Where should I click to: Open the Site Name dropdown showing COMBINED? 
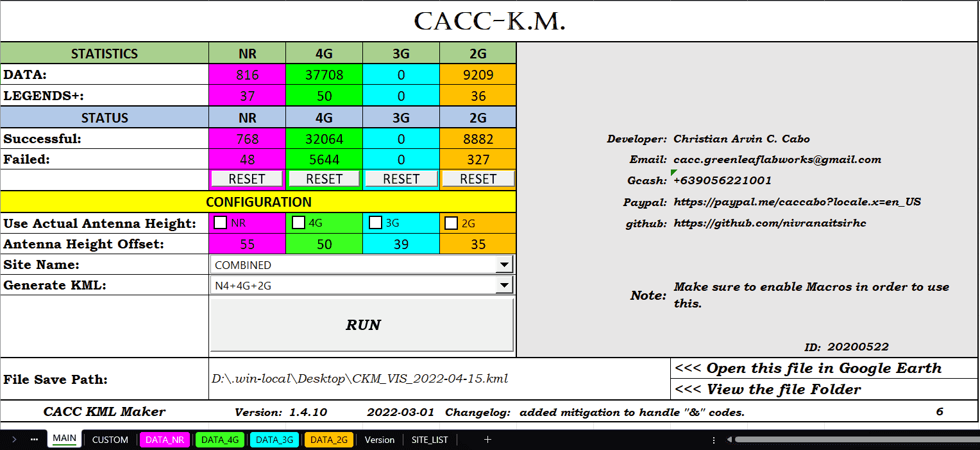click(x=505, y=264)
